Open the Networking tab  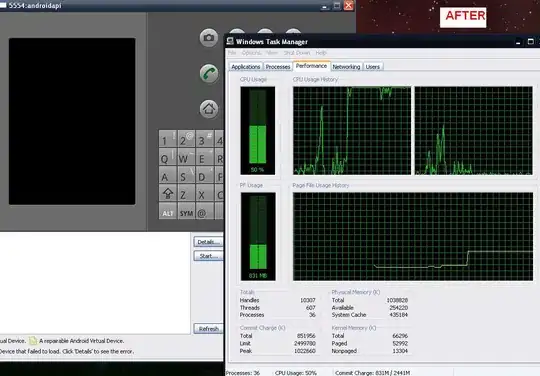346,67
